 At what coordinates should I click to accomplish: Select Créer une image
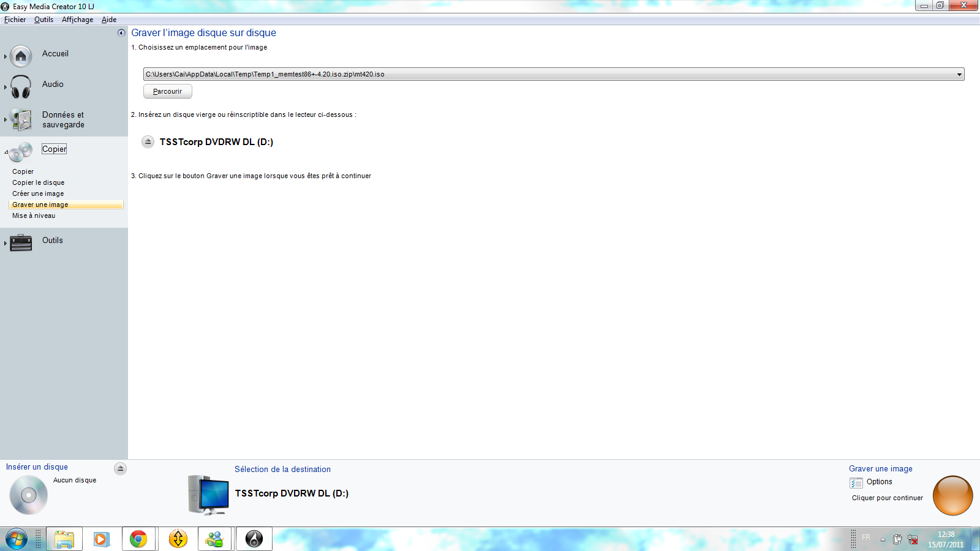[x=38, y=194]
